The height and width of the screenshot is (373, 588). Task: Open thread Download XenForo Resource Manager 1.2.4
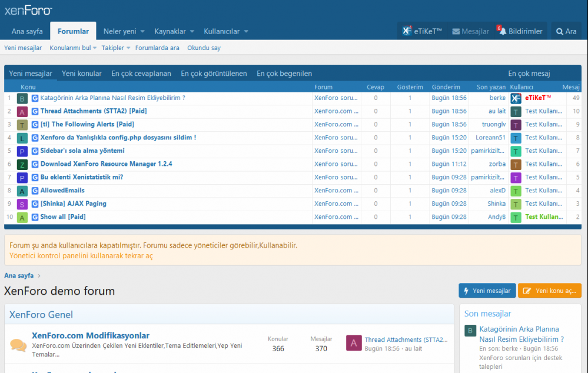[106, 164]
